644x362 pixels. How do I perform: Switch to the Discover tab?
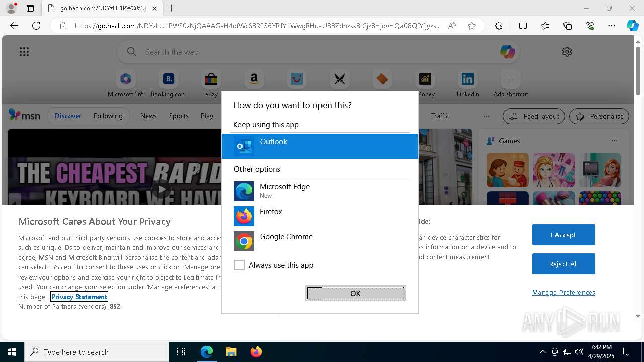click(68, 116)
